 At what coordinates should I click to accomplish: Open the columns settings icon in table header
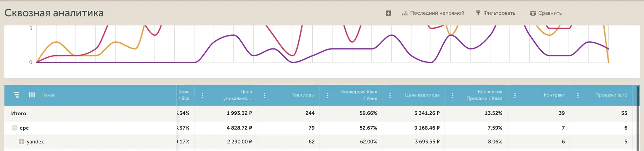tap(32, 95)
